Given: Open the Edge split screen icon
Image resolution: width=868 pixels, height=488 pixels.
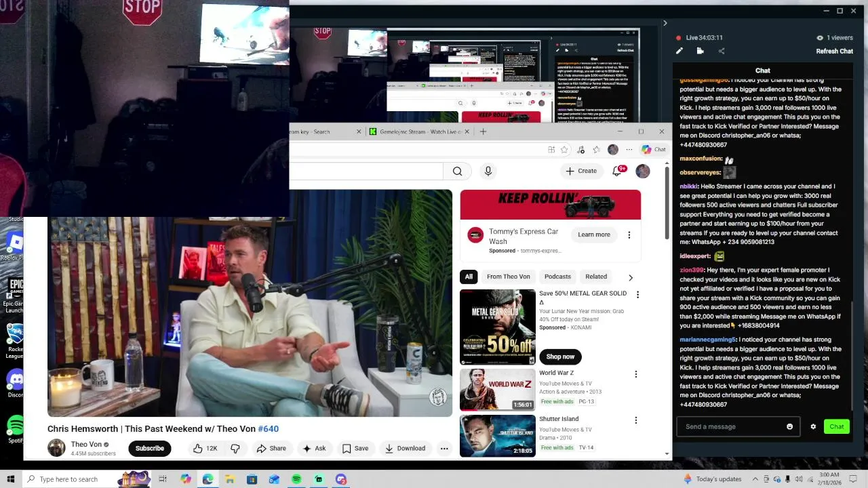Looking at the screenshot, I should [x=551, y=150].
